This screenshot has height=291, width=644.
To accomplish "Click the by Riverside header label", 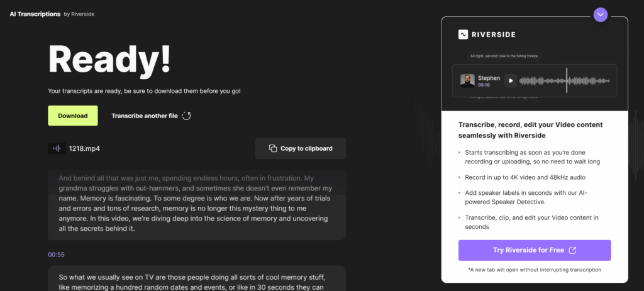I will (80, 14).
